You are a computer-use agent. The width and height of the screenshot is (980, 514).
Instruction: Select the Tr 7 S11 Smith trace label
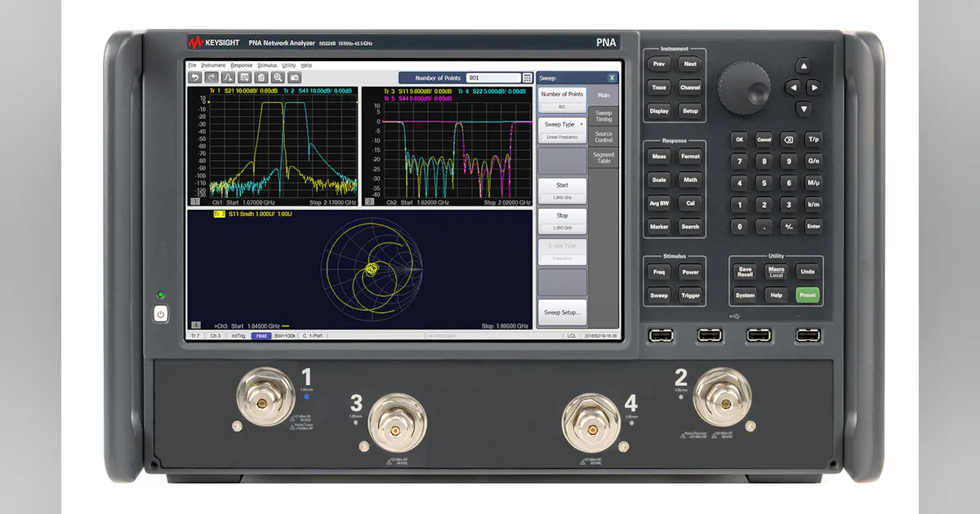click(252, 214)
